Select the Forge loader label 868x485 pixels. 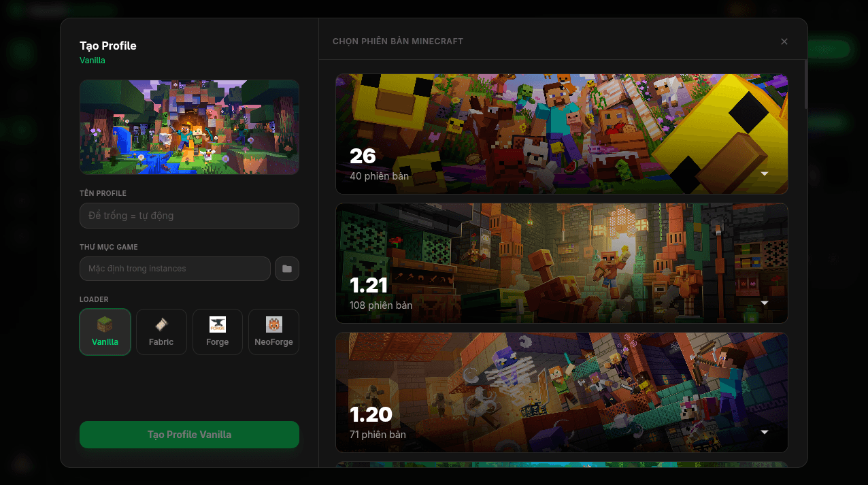point(218,342)
